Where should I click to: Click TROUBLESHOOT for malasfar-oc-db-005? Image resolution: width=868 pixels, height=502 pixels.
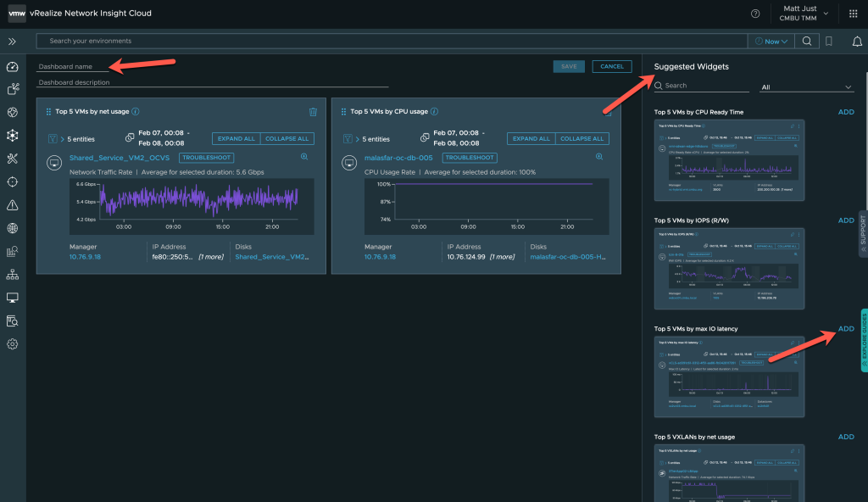(470, 158)
